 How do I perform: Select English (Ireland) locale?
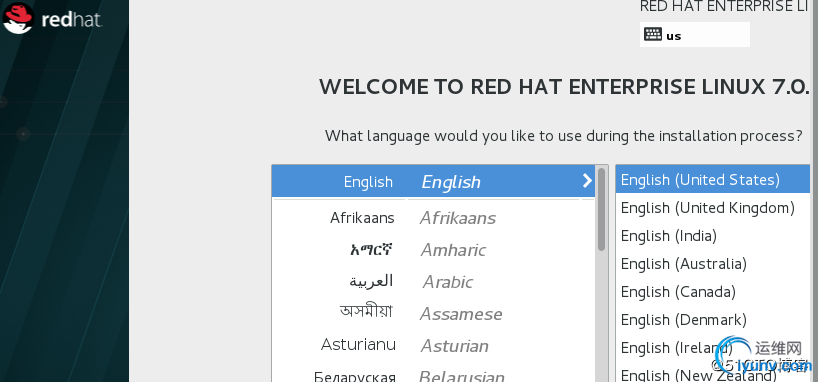pos(713,348)
